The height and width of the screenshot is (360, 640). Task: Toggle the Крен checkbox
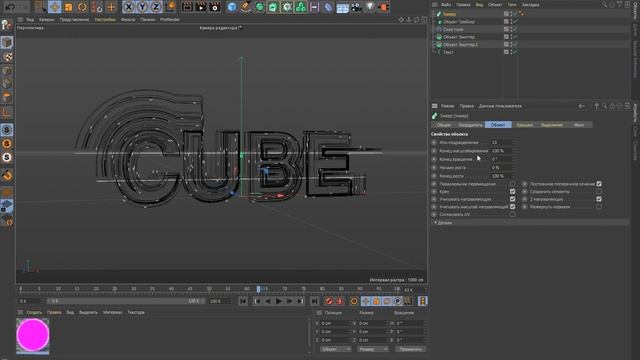512,191
